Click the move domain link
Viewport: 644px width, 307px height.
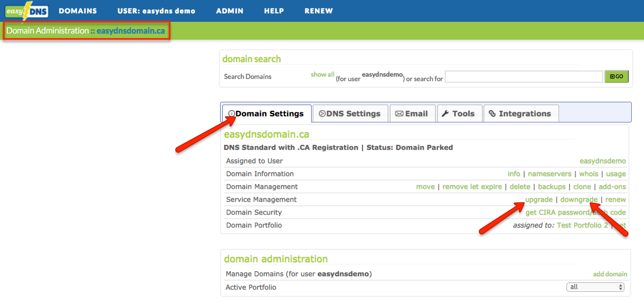tap(425, 187)
